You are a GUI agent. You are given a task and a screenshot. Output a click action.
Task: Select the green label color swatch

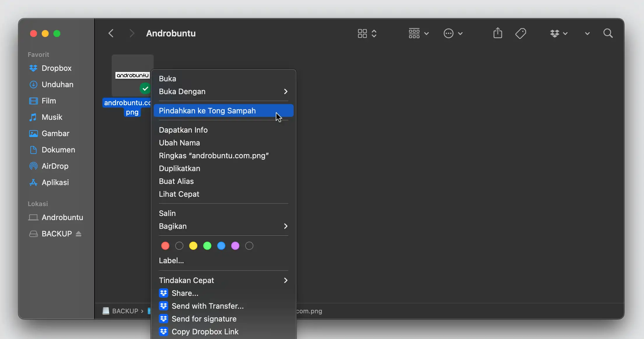pos(207,246)
